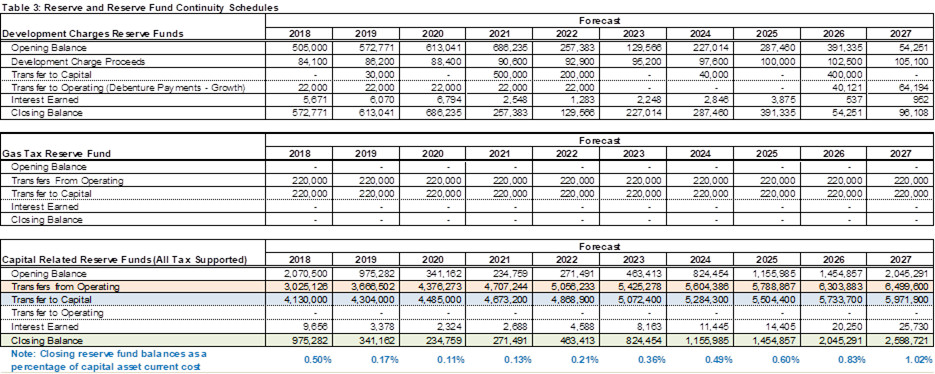935x374 pixels.
Task: Select the Capital Related Reserve Funds heading
Action: tap(125, 260)
